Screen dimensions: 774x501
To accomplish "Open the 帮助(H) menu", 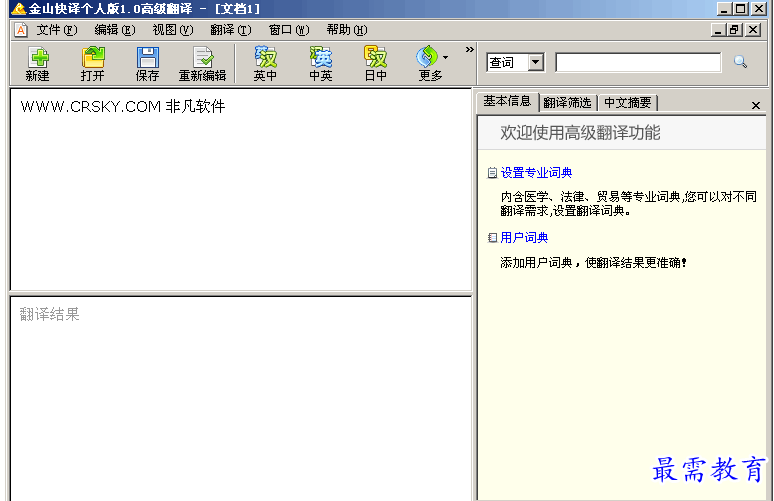I will click(x=347, y=30).
